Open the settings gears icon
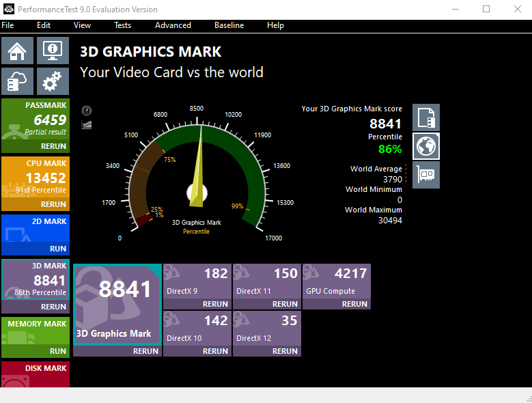The width and height of the screenshot is (532, 403). tap(53, 81)
